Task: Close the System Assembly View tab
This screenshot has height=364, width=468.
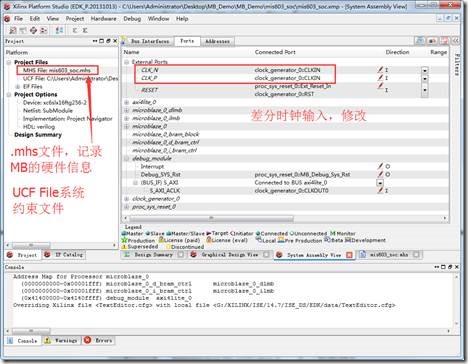Action: click(349, 255)
